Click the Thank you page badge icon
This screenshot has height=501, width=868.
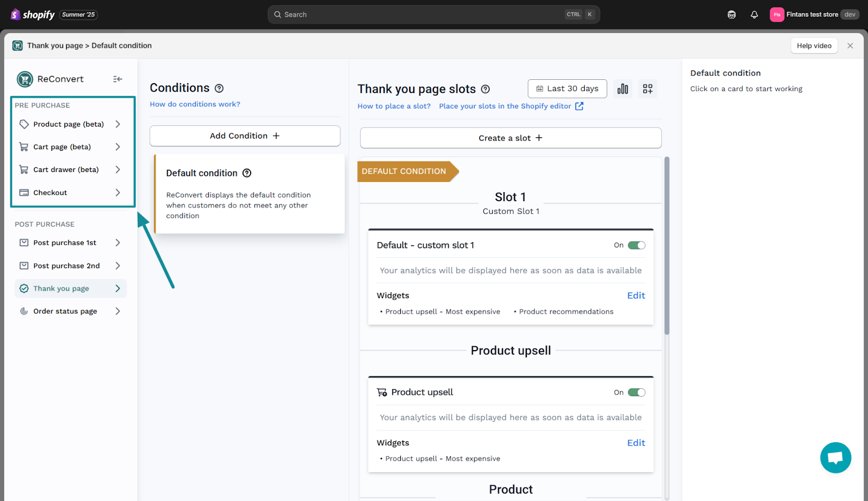coord(24,289)
